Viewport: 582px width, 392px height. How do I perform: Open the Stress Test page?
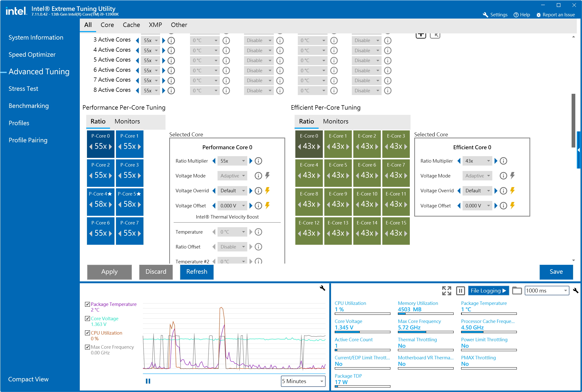click(23, 89)
